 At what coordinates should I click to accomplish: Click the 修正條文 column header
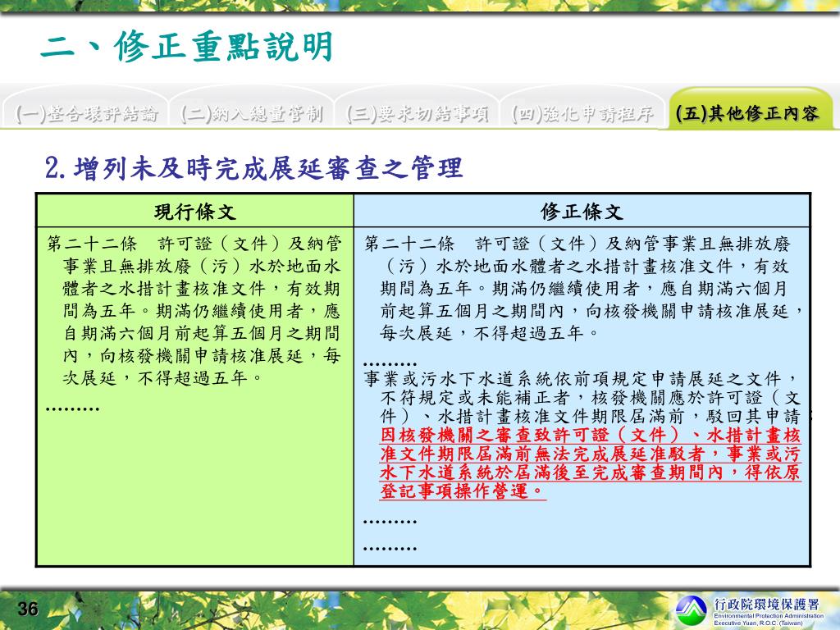(582, 212)
